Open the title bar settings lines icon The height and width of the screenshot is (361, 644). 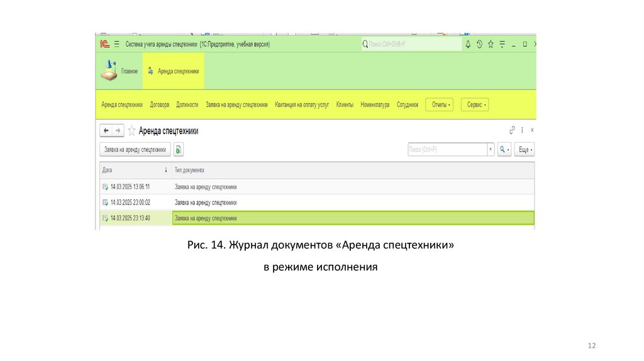point(502,44)
